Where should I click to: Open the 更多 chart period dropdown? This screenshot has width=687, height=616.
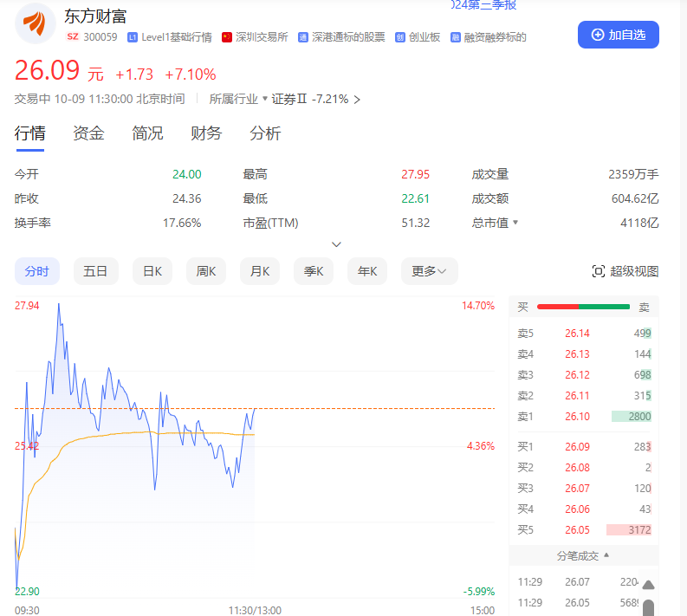pyautogui.click(x=430, y=271)
